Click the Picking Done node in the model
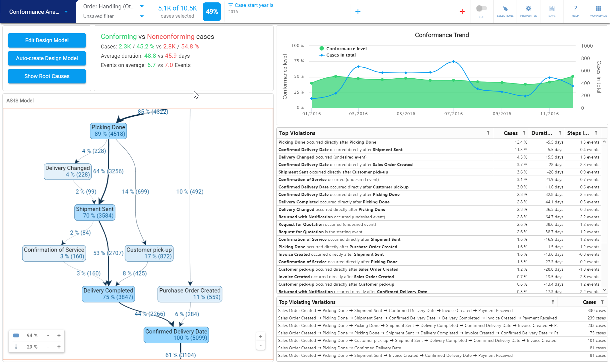The image size is (610, 364). [x=108, y=131]
